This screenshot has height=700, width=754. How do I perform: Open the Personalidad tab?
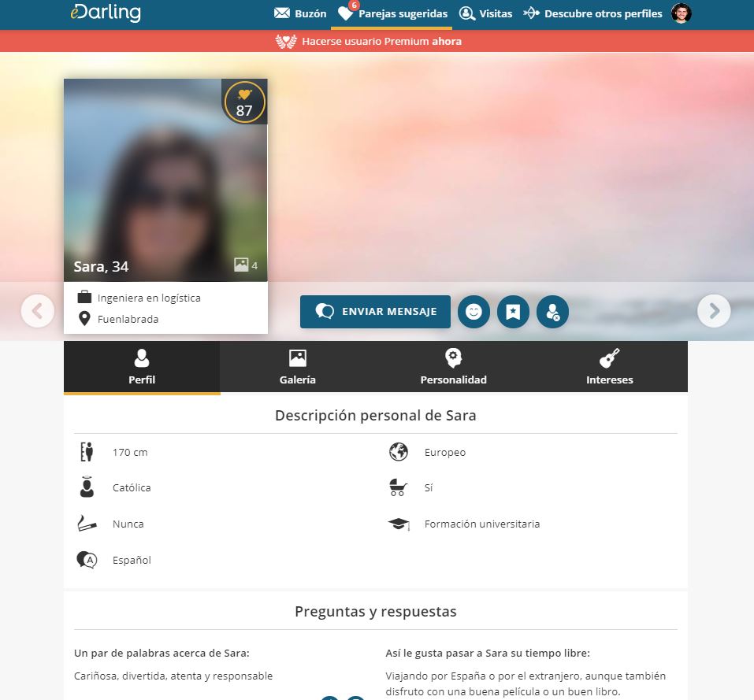point(454,368)
